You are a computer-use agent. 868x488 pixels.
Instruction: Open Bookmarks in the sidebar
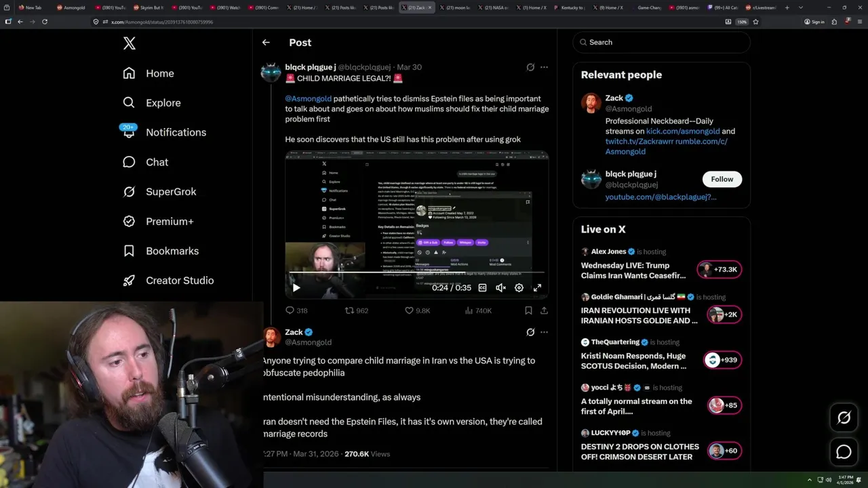pos(161,251)
